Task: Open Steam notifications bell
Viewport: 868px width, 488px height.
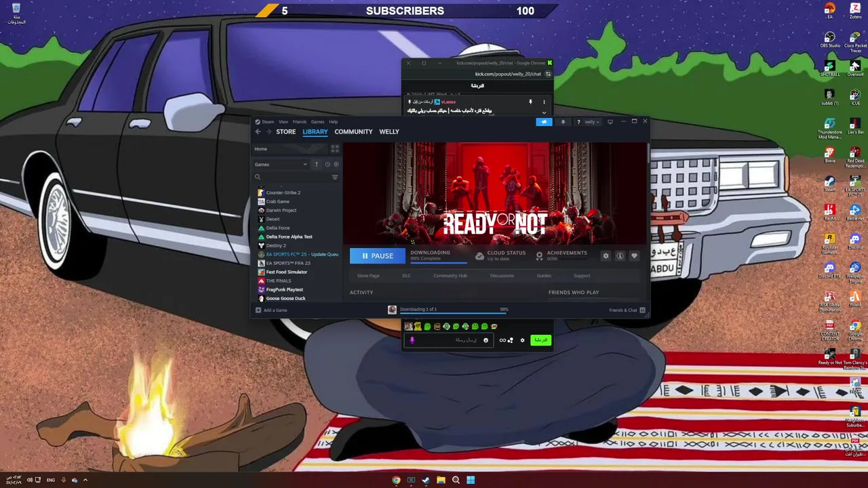Action: pos(563,122)
